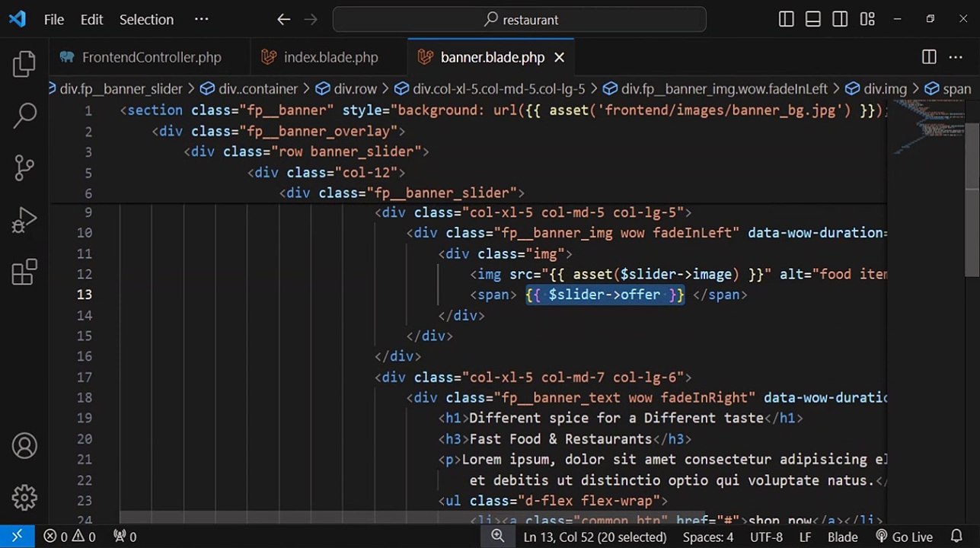
Task: Click sticky line section class fp__banner
Action: click(x=503, y=110)
